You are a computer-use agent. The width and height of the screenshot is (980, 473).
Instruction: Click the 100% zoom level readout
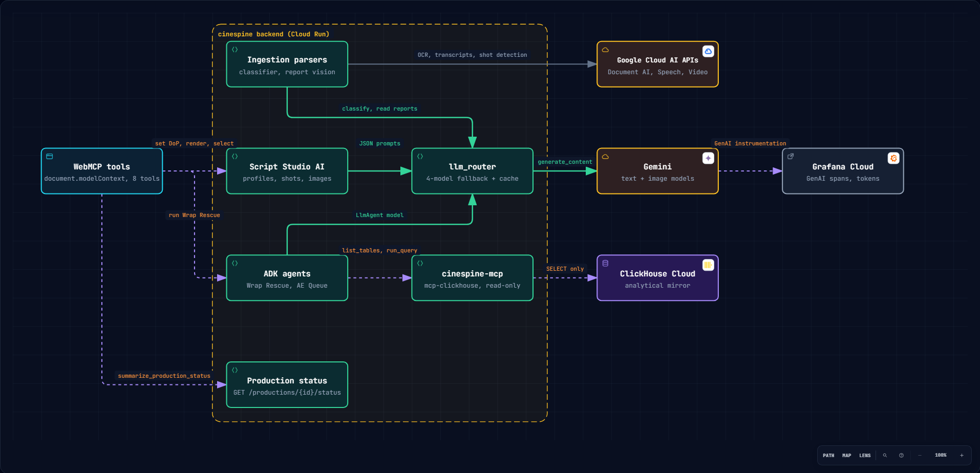pos(941,455)
